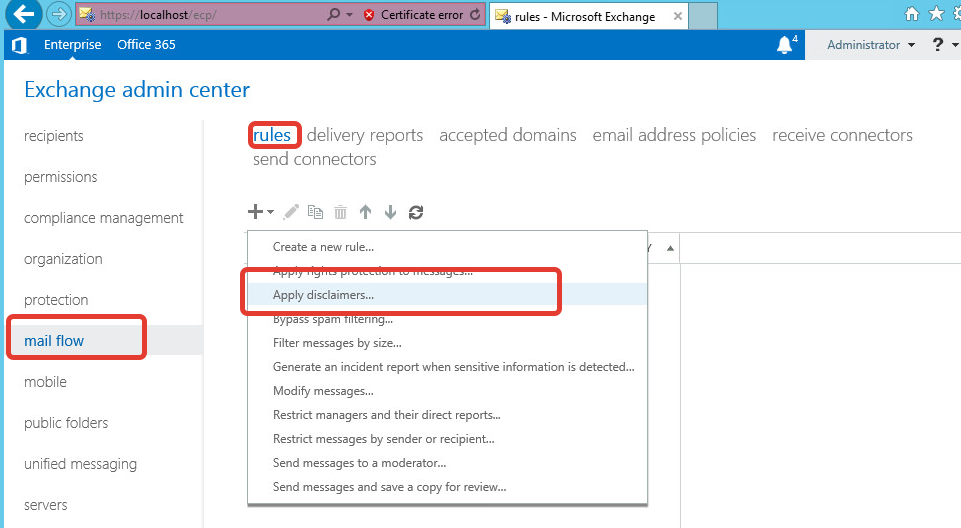Screen dimensions: 961x528
Task: Open servers section
Action: tap(45, 505)
